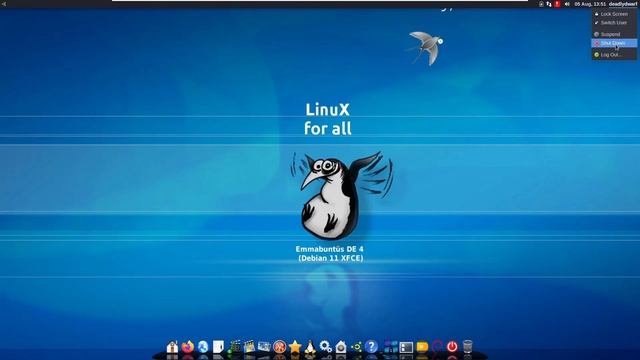Screen dimensions: 640x360
Task: Choose Suspend in the user menu
Action: [614, 34]
